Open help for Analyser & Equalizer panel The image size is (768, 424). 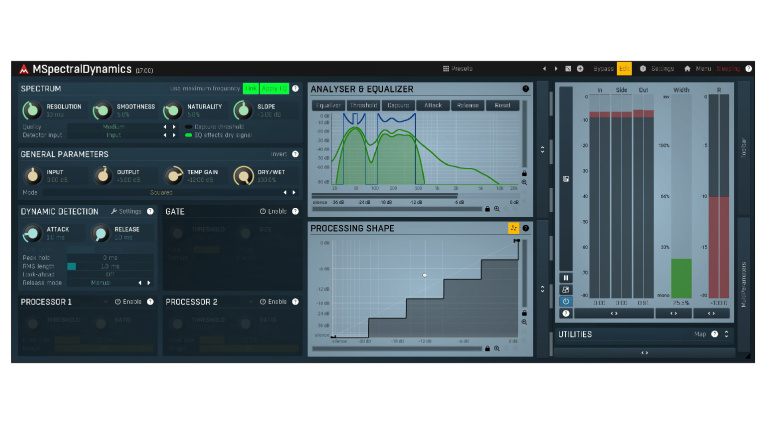pyautogui.click(x=526, y=89)
